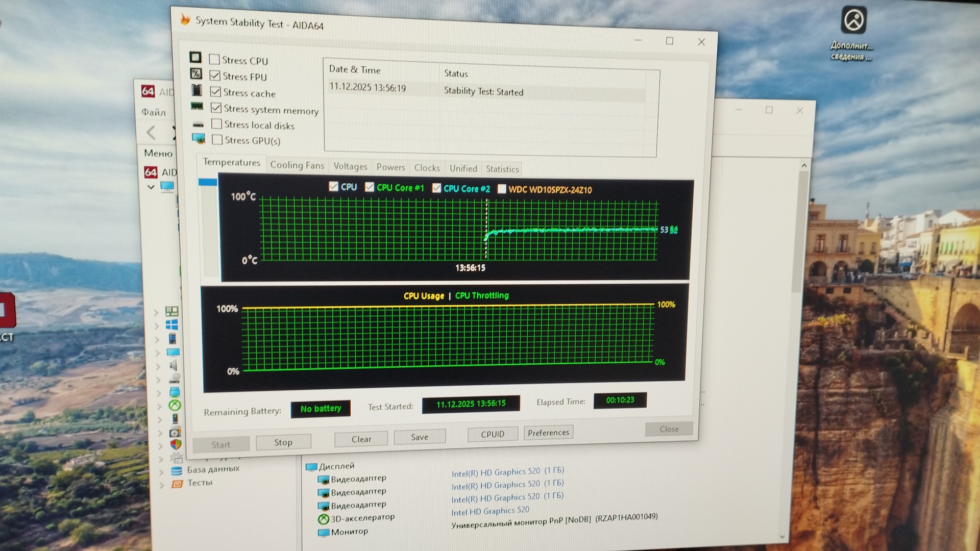Toggle the CPU Core #1 graph checkbox

click(x=370, y=187)
